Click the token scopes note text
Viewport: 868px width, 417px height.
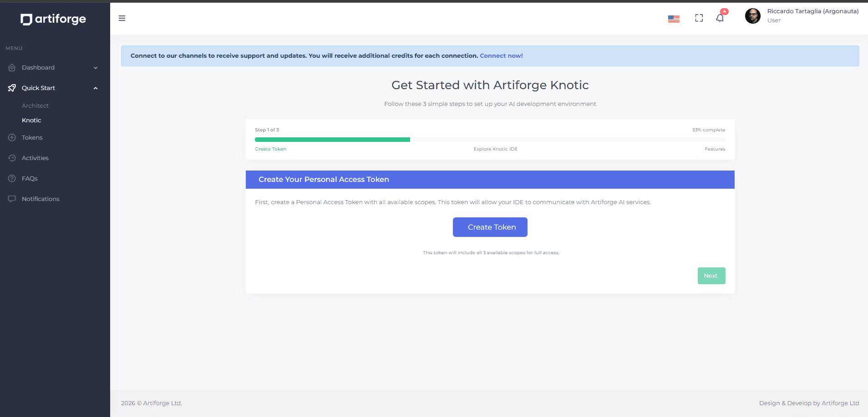coord(491,253)
